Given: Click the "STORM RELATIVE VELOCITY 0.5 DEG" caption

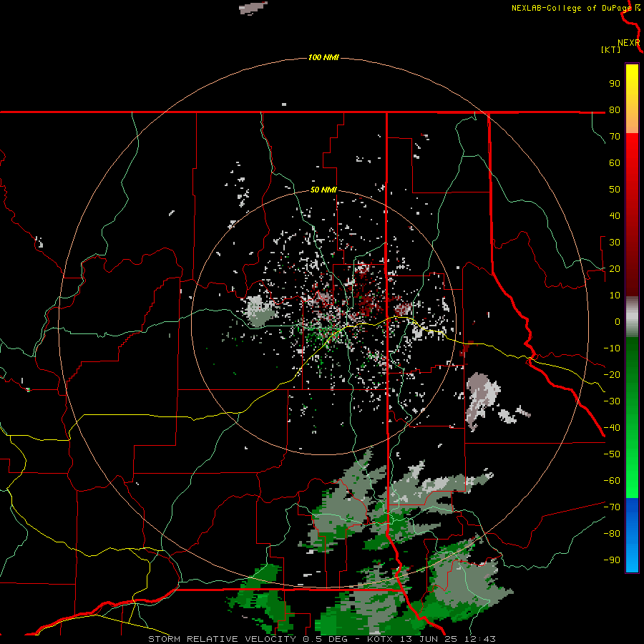Looking at the screenshot, I should [248, 639].
